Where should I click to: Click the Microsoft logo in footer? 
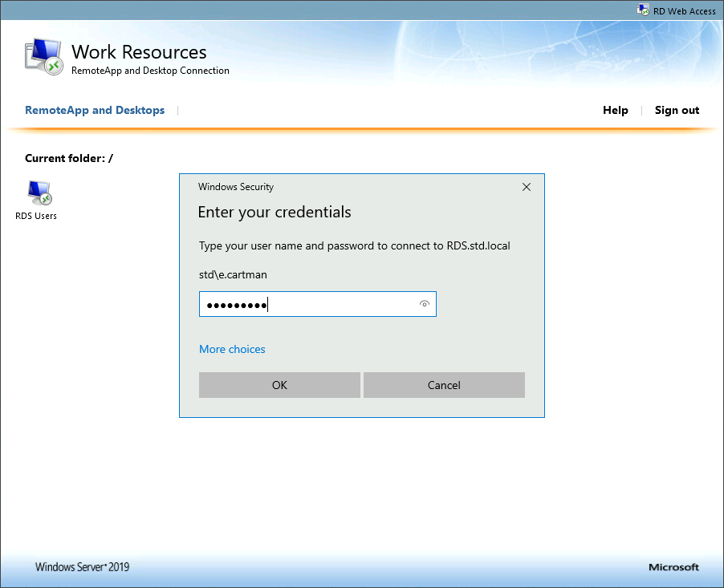673,566
